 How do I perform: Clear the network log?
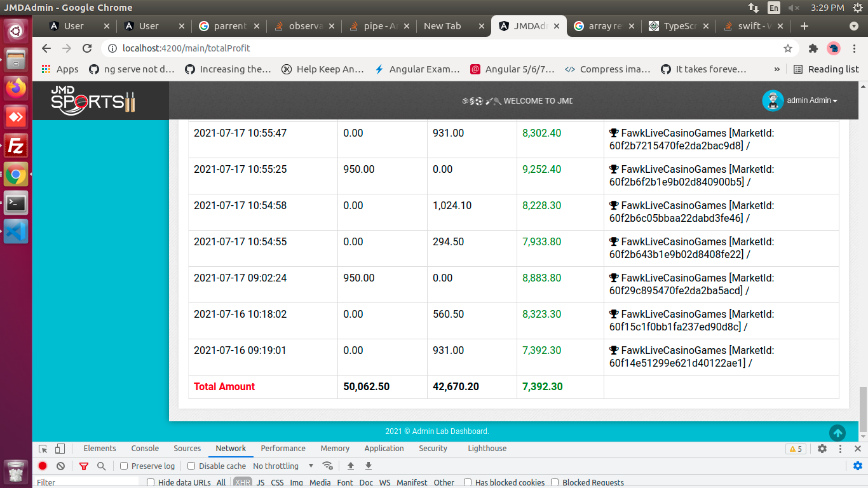[x=60, y=466]
